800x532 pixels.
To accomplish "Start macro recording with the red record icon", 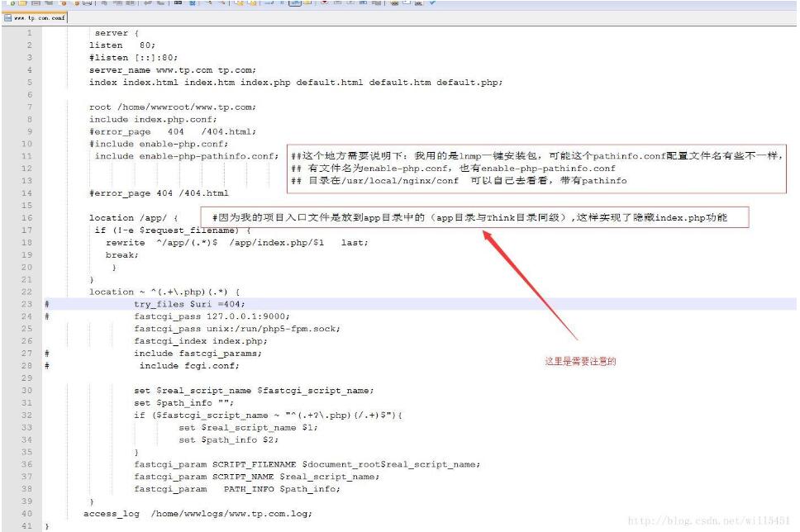I will pos(323,3).
